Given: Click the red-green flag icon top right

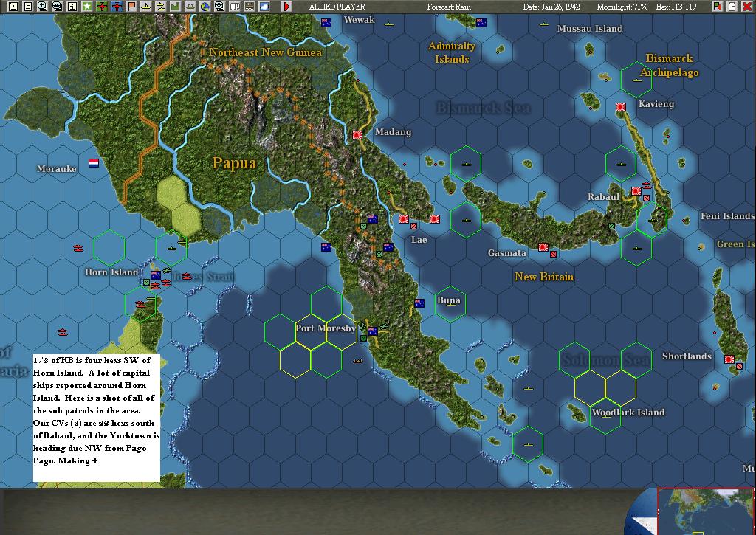Looking at the screenshot, I should coord(718,6).
